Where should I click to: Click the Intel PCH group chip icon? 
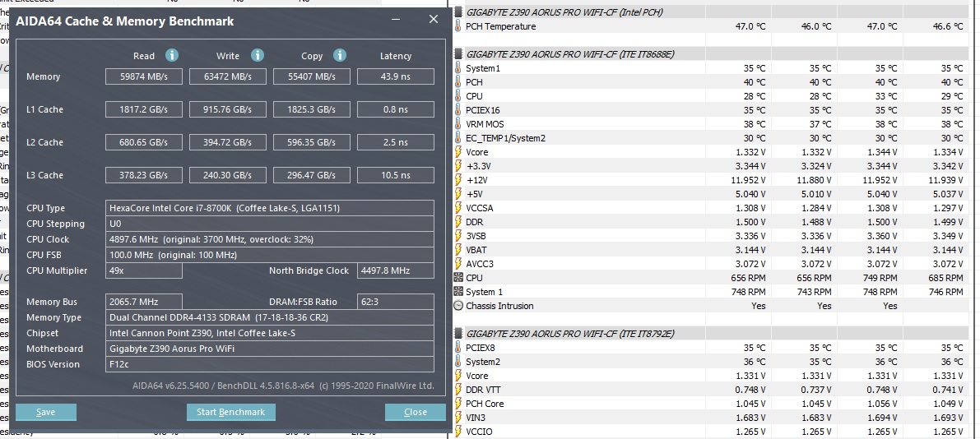pyautogui.click(x=458, y=12)
